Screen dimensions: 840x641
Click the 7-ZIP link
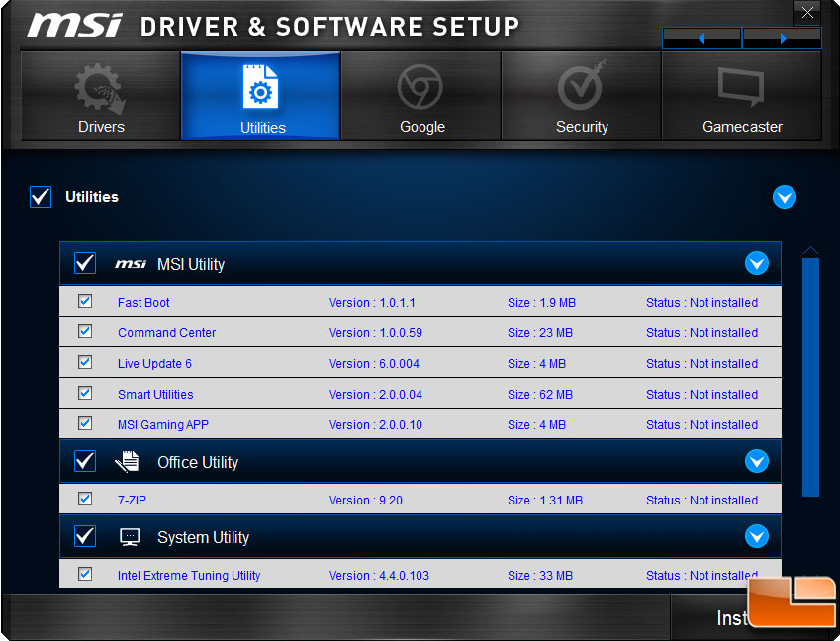(x=132, y=501)
